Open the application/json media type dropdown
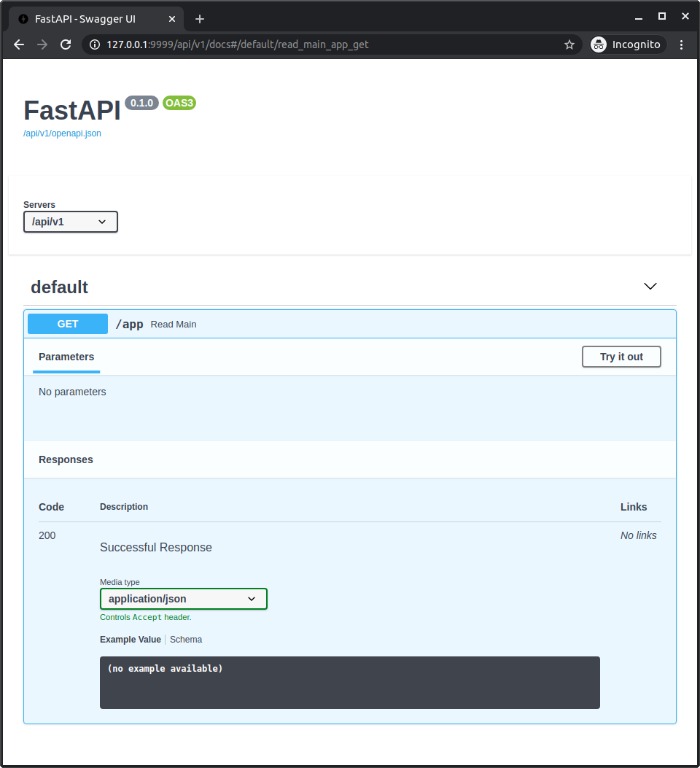Screen dimensions: 700x768 tap(183, 599)
